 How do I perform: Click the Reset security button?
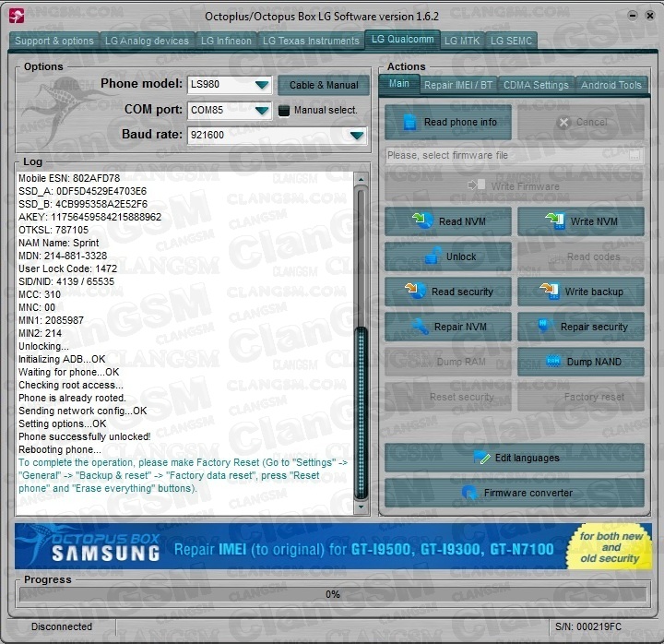(x=448, y=397)
